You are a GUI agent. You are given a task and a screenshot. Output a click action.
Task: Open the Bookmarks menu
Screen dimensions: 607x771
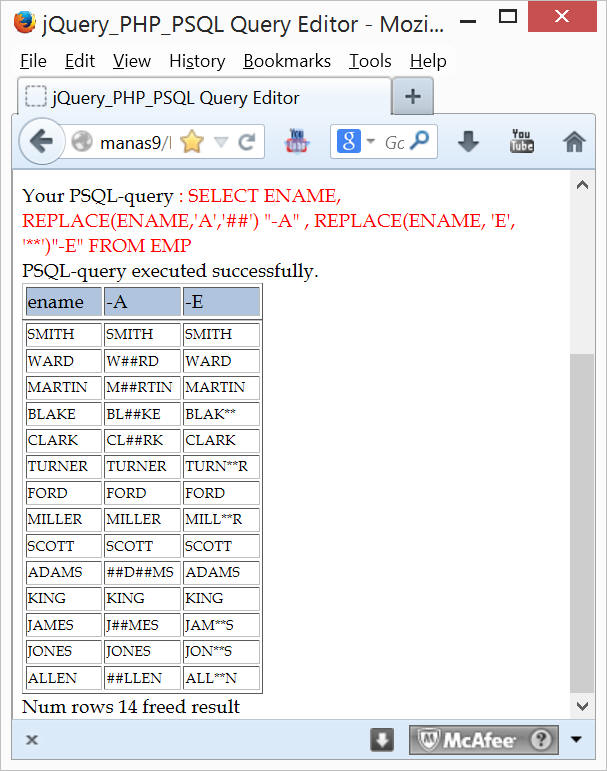287,61
